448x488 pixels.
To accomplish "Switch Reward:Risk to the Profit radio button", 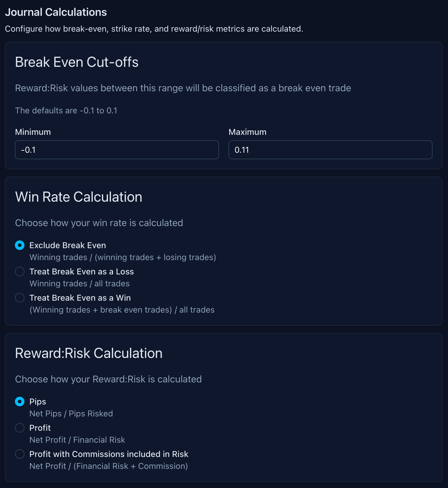I will click(x=20, y=428).
